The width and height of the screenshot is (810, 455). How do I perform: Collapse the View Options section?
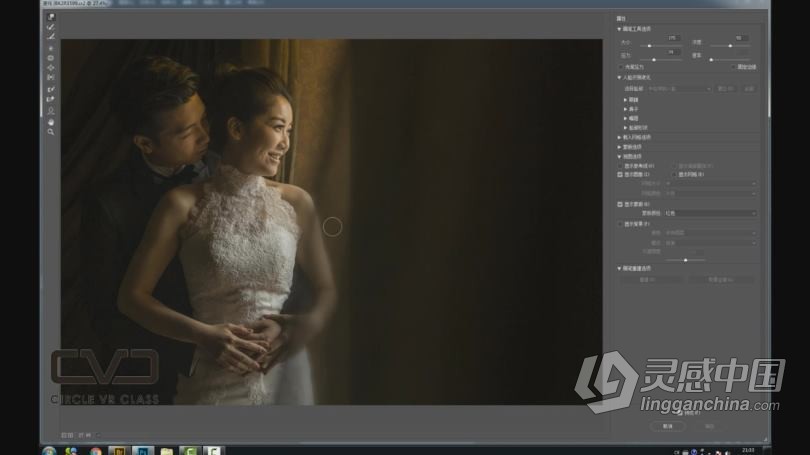click(619, 156)
